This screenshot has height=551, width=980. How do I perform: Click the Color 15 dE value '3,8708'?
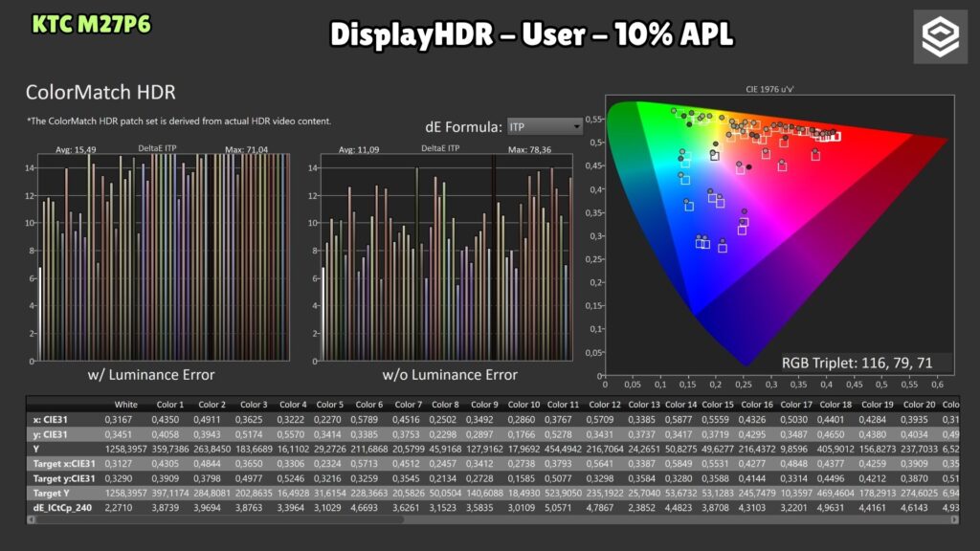[x=715, y=508]
